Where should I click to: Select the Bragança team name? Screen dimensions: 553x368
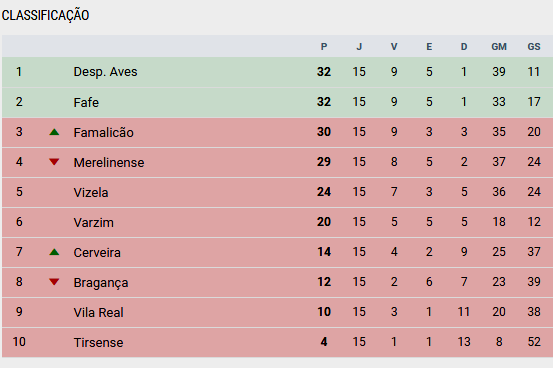click(101, 283)
